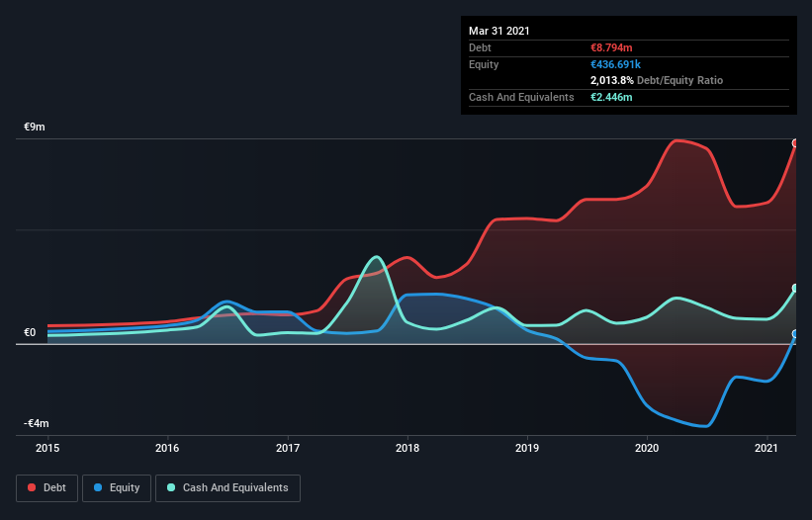This screenshot has height=520, width=812.
Task: Click the -€4m y-axis label
Action: 37,424
